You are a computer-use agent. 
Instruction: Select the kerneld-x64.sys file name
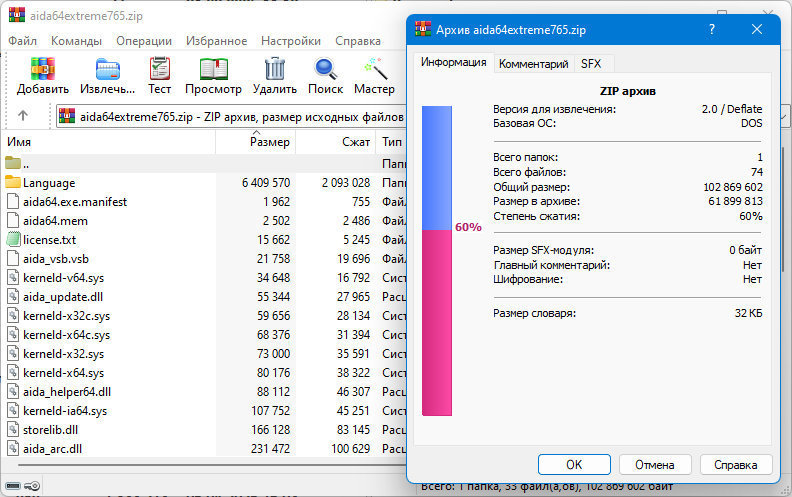63,373
